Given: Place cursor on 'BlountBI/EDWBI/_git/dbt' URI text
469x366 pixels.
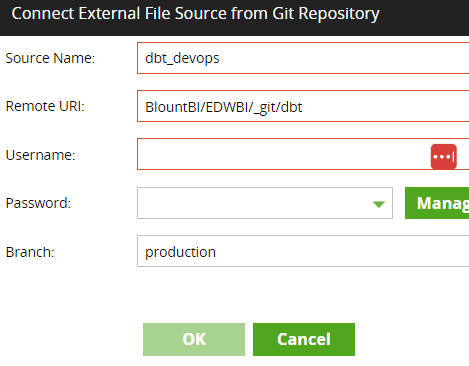Looking at the screenshot, I should [224, 107].
